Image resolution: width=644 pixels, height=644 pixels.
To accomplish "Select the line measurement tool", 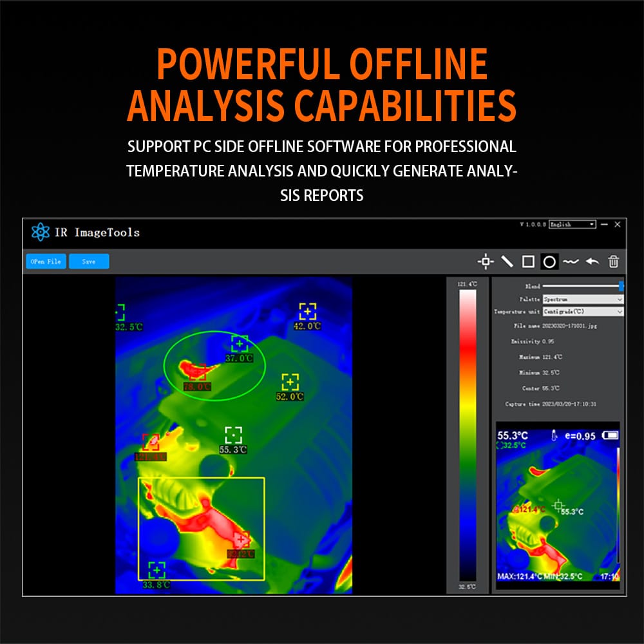I will point(507,261).
